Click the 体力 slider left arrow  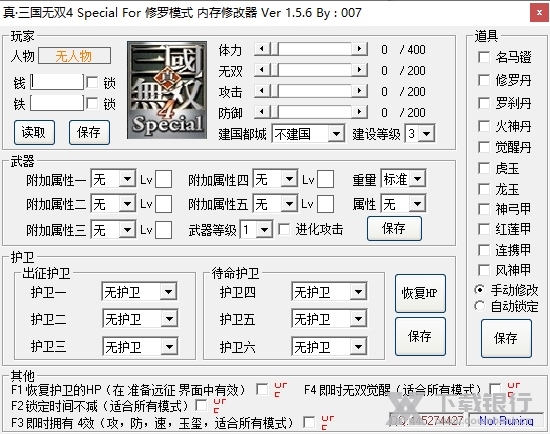pyautogui.click(x=261, y=49)
